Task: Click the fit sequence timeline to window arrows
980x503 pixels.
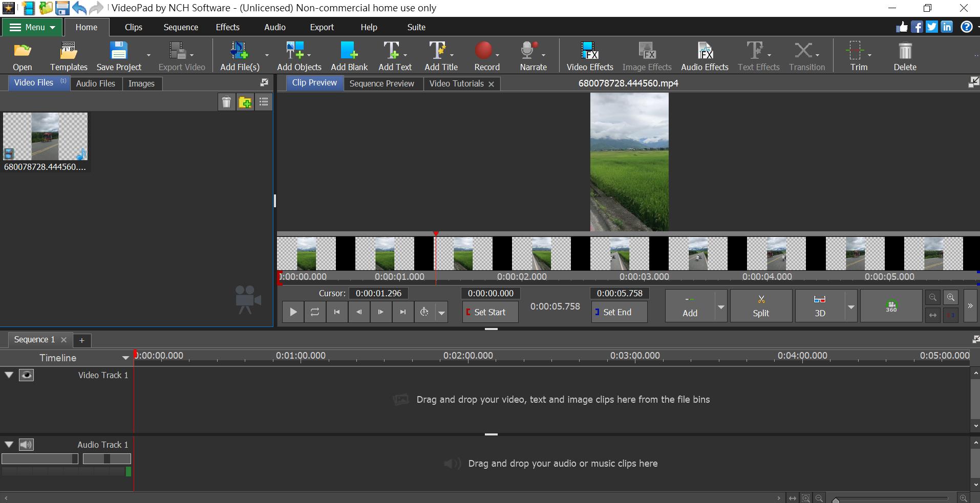Action: tap(793, 498)
